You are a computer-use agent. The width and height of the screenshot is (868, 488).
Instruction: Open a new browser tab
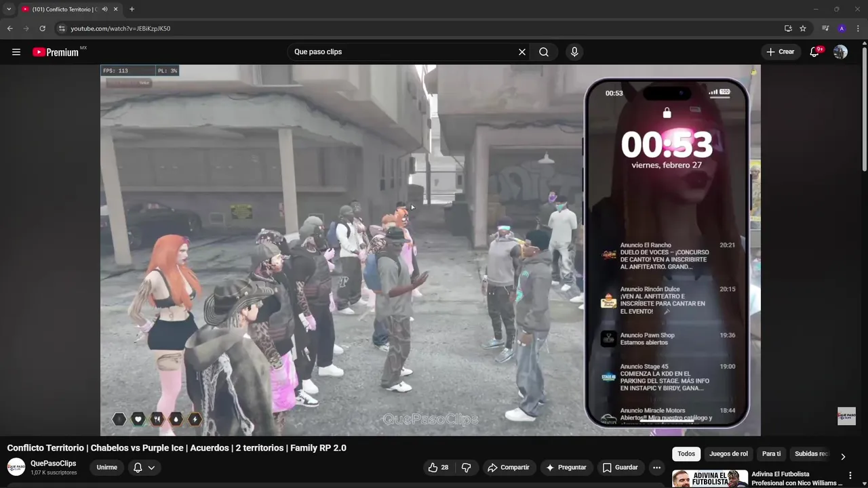coord(132,9)
